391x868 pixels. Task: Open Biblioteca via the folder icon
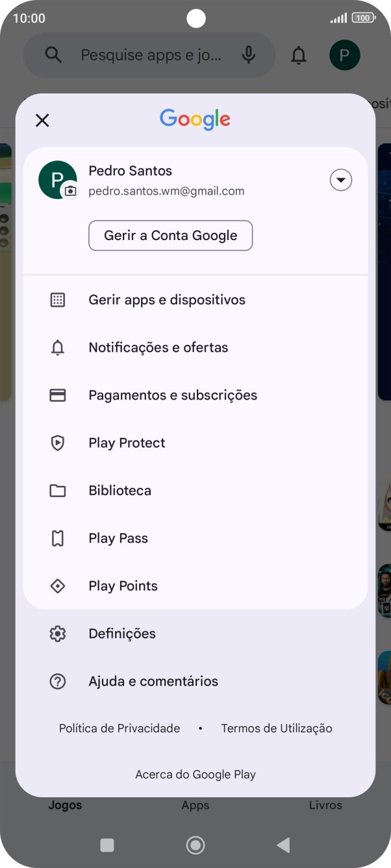tap(58, 490)
